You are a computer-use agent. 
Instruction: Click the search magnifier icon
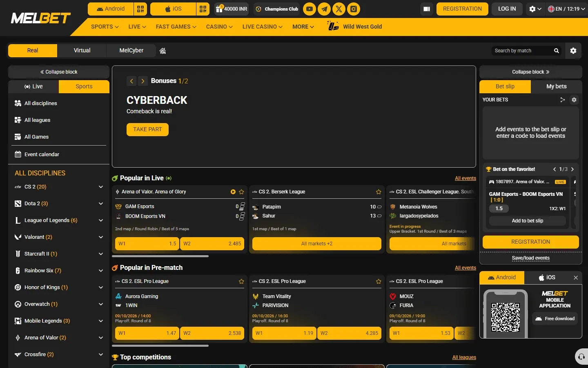(556, 51)
